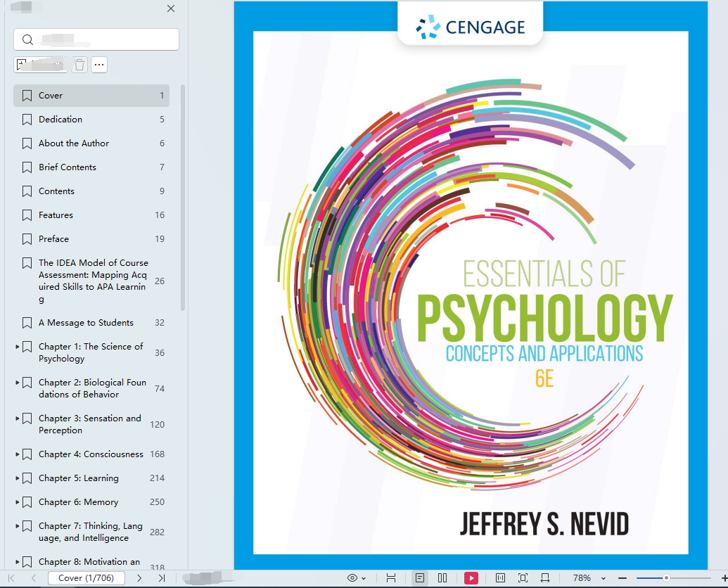Enter full screen mode icon
The width and height of the screenshot is (728, 588).
523,577
